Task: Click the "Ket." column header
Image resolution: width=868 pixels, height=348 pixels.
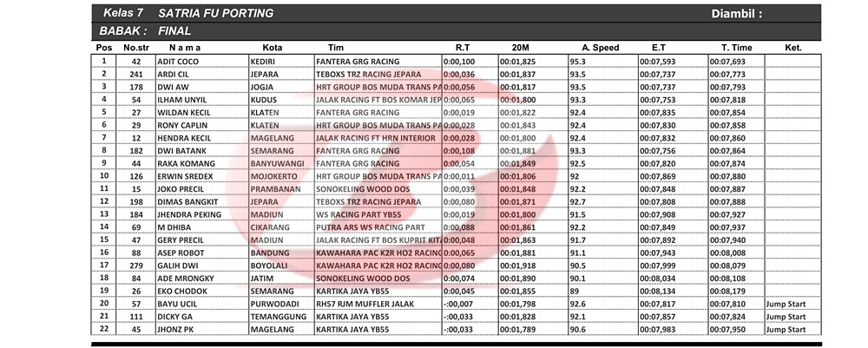Action: [x=792, y=48]
